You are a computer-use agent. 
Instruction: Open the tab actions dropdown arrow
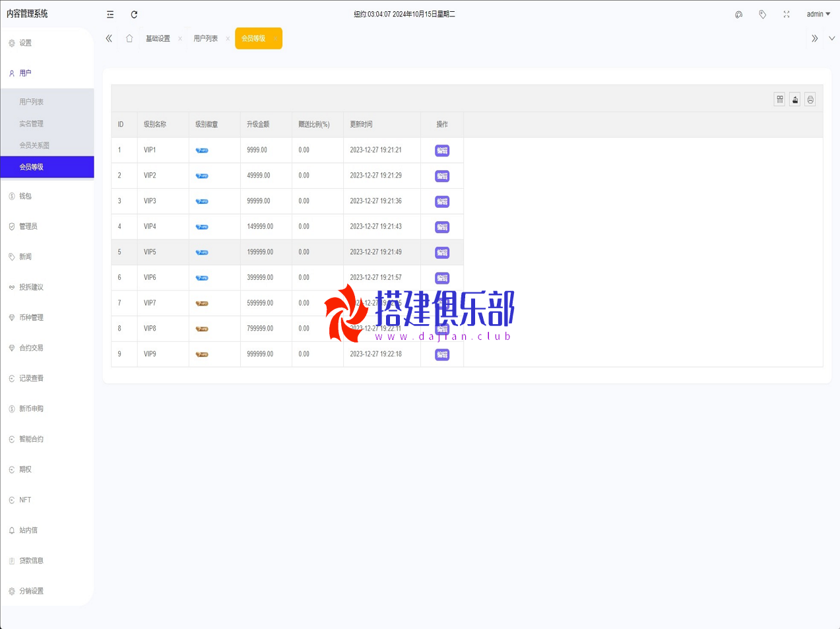(831, 38)
